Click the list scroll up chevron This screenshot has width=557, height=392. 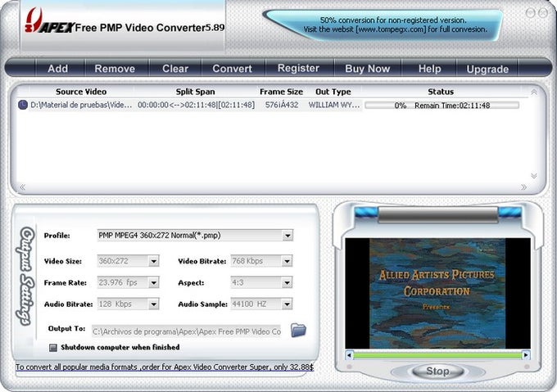click(533, 92)
